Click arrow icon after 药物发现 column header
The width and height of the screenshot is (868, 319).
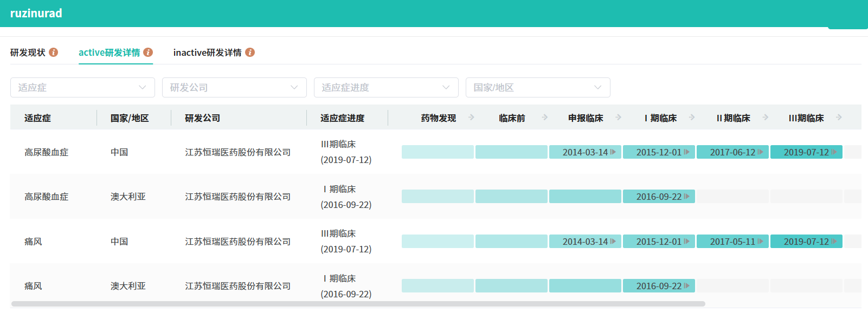coord(471,118)
